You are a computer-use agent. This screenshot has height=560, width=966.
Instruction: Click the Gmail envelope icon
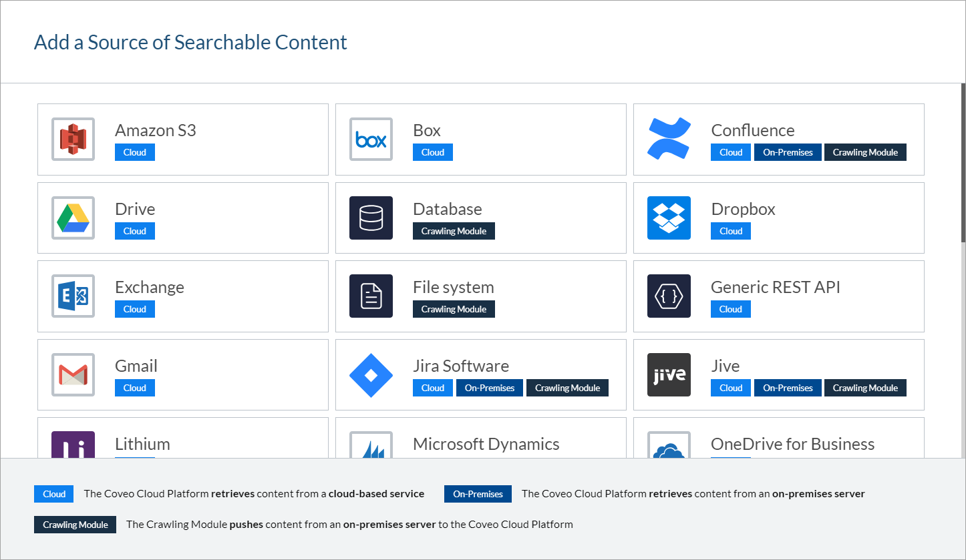click(x=73, y=374)
